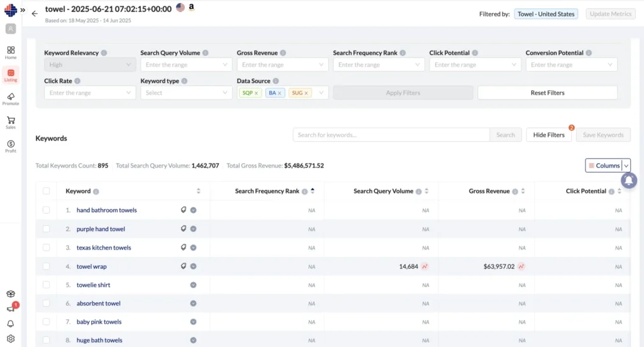644x347 pixels.
Task: Click the Hide Filters button
Action: point(548,135)
